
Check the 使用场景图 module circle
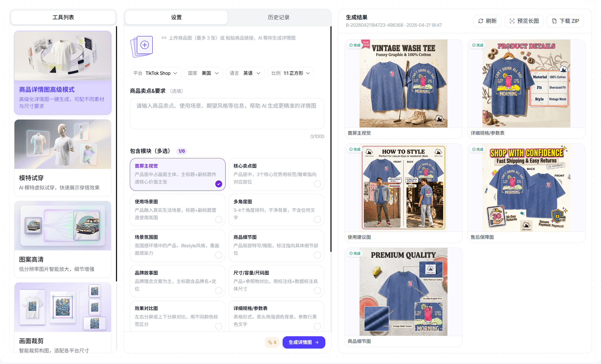pos(219,219)
